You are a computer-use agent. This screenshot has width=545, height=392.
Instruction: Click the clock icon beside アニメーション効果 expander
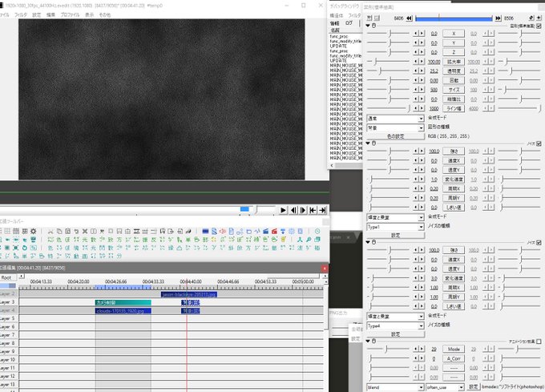pos(374,341)
